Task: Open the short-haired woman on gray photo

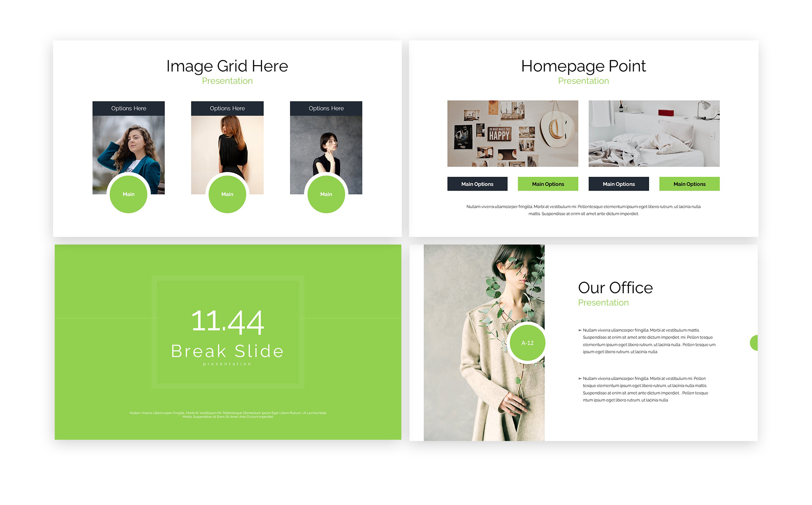Action: tap(326, 143)
